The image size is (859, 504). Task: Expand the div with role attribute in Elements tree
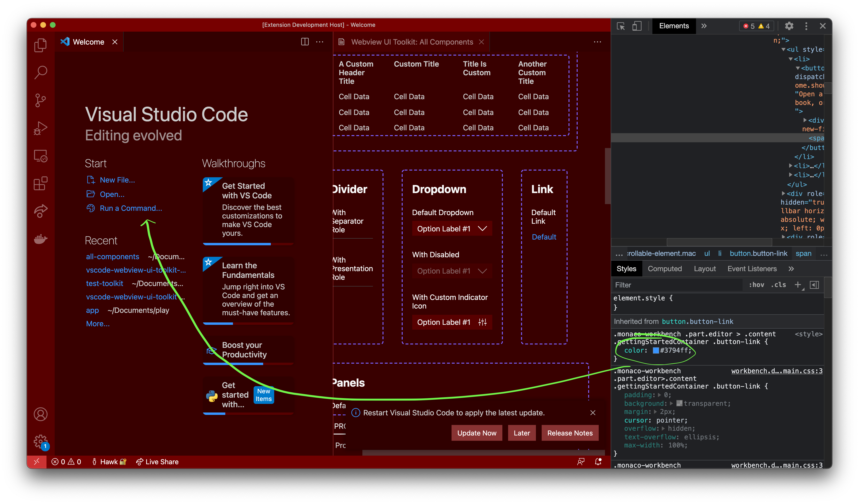click(784, 194)
